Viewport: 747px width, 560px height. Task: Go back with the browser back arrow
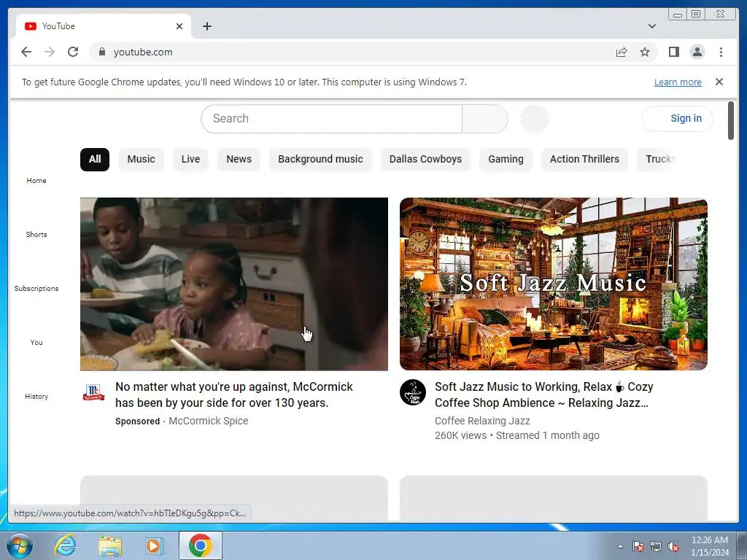pos(26,52)
